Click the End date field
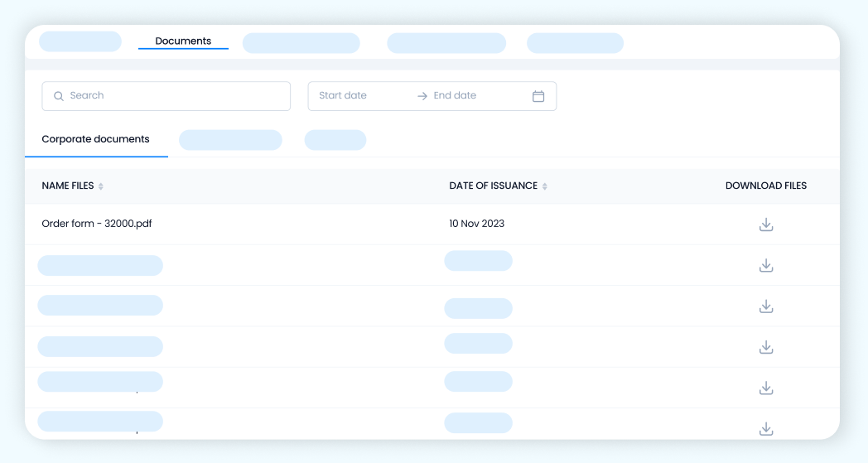 click(x=468, y=96)
